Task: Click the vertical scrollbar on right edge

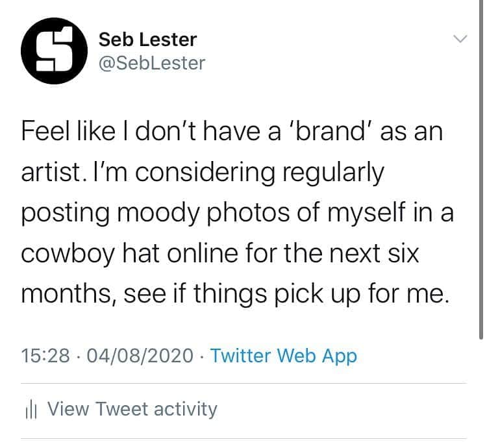Action: (481, 169)
